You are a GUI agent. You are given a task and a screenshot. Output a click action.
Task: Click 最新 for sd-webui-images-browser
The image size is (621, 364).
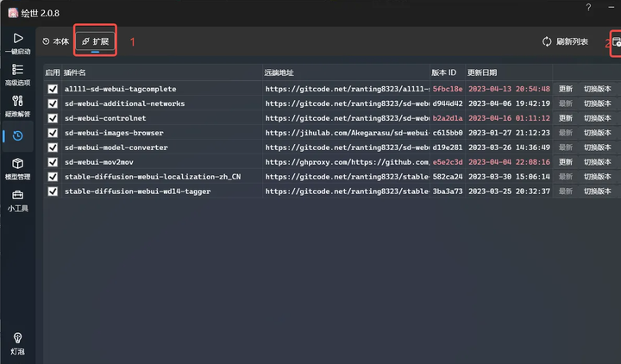(566, 133)
